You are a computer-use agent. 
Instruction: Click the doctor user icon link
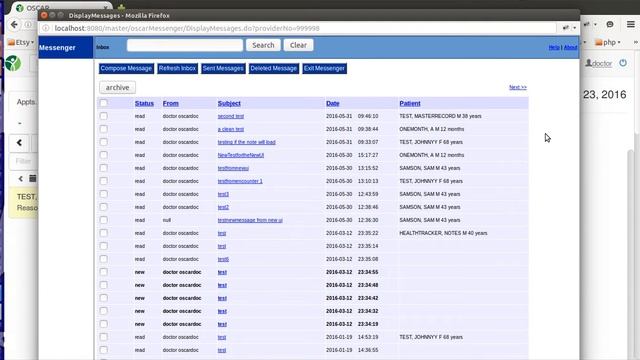[x=599, y=63]
